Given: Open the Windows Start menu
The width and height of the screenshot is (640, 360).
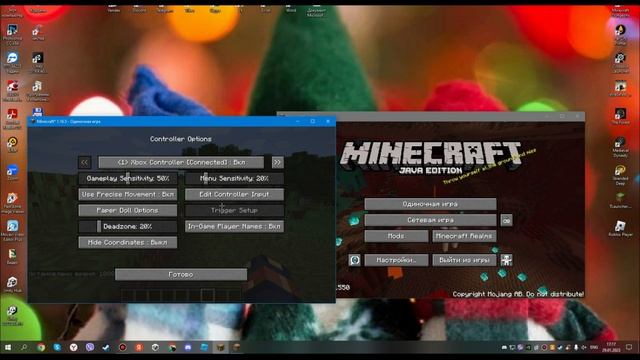Looking at the screenshot, I should (x=8, y=347).
